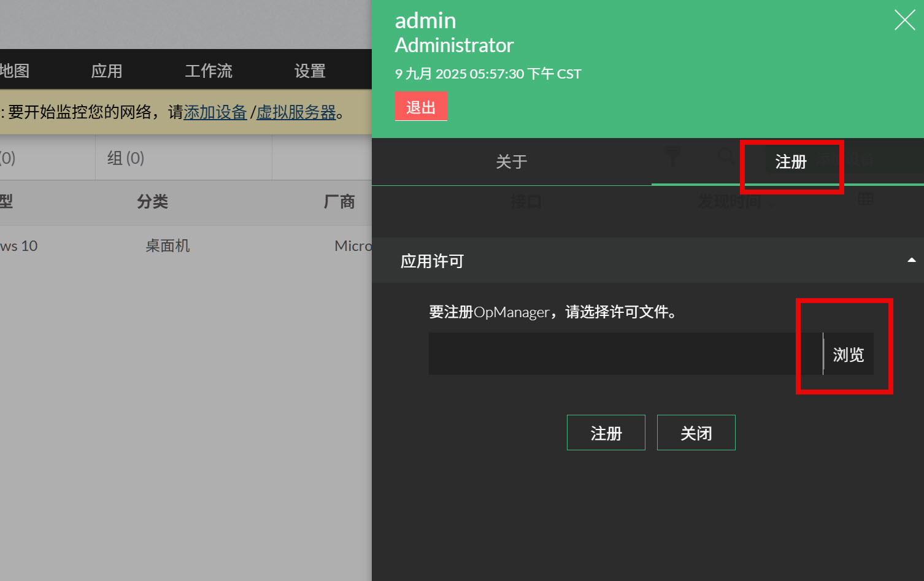
Task: Sort by the 分类 column header
Action: (x=152, y=202)
